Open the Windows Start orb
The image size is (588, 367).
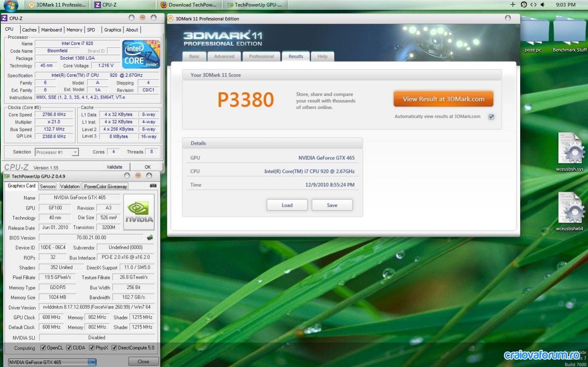tap(11, 5)
